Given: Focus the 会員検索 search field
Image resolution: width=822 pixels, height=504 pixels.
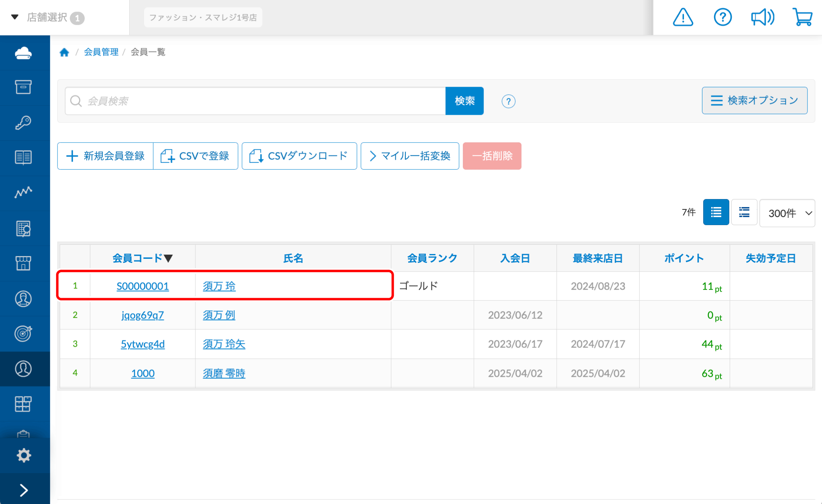Looking at the screenshot, I should 257,101.
